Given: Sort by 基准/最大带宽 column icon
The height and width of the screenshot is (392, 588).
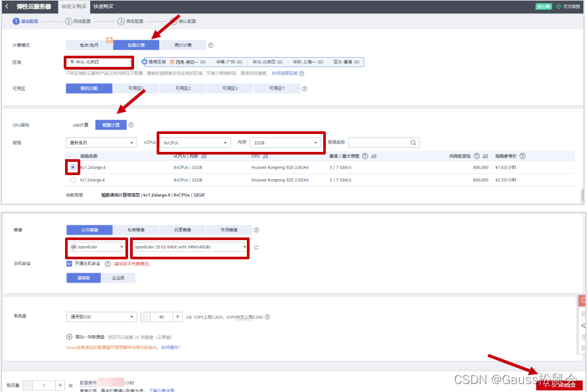Looking at the screenshot, I should coord(374,157).
